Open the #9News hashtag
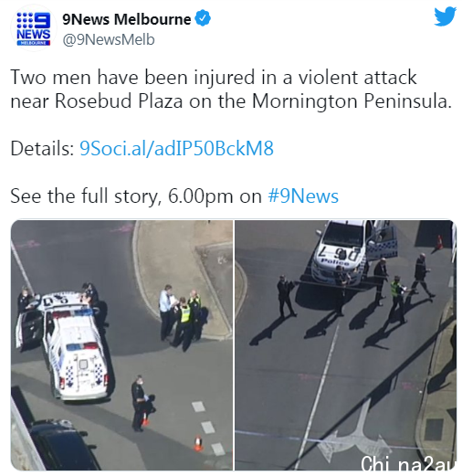Screen dimensions: 462x476 303,196
